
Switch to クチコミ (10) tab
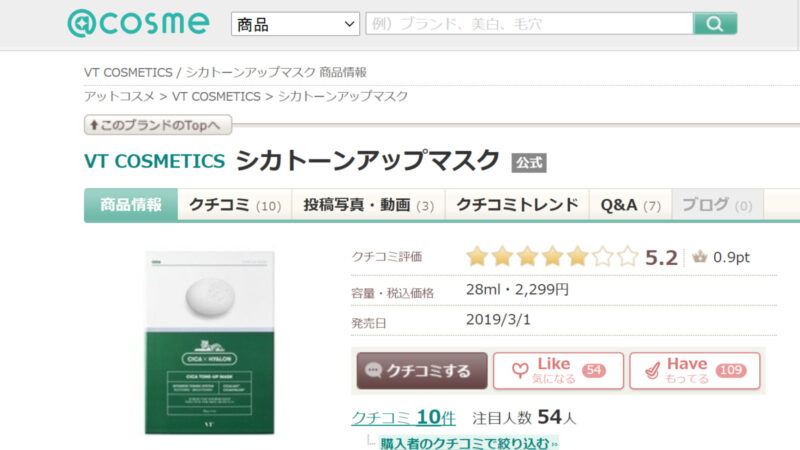tap(235, 205)
